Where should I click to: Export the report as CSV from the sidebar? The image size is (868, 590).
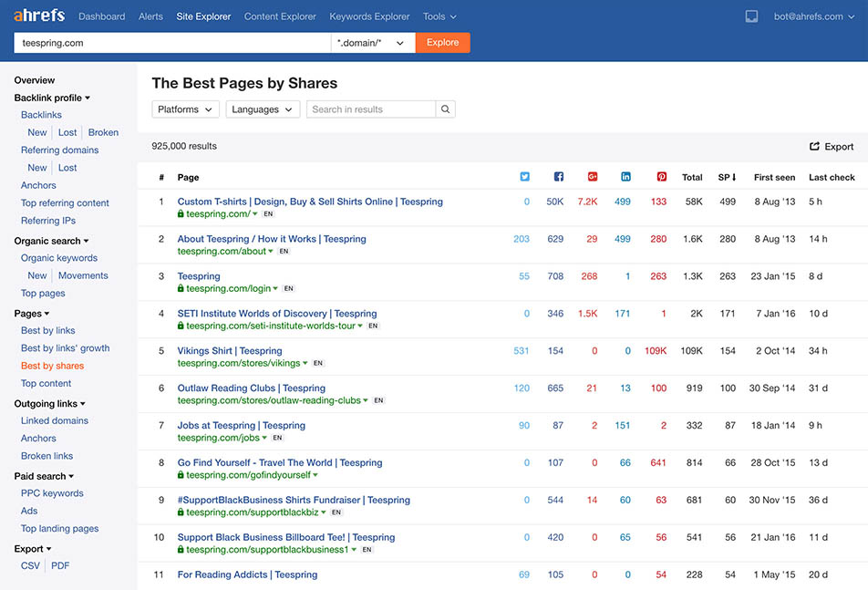coord(30,565)
